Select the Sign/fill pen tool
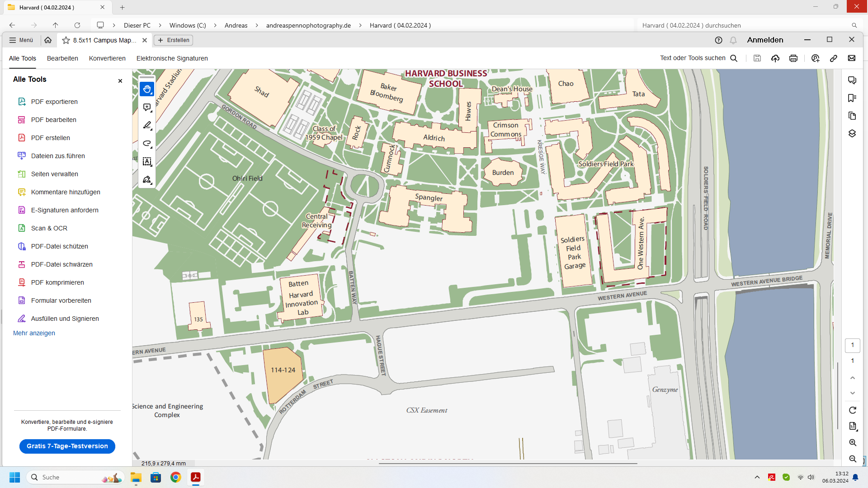Image resolution: width=868 pixels, height=488 pixels. coord(147,180)
